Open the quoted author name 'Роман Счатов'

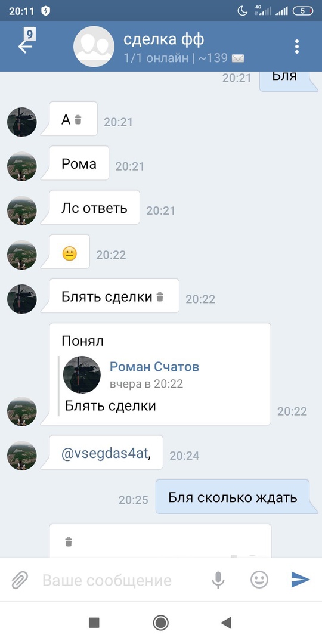[x=154, y=367]
